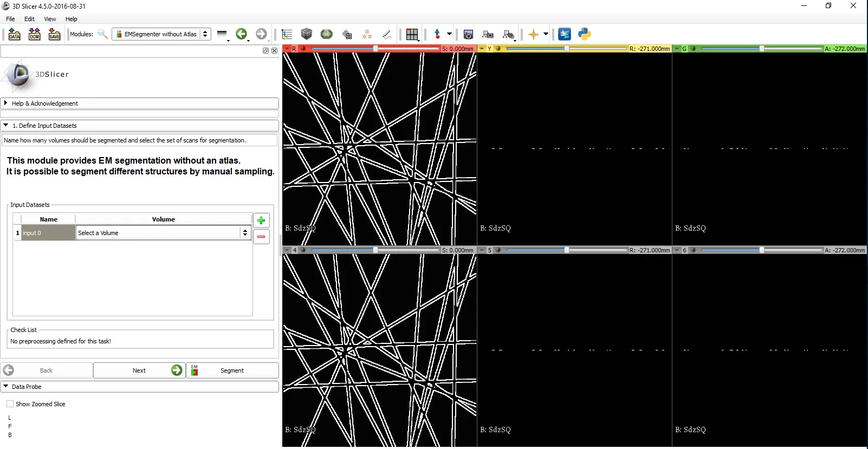This screenshot has width=868, height=449.
Task: Click the Red slice S: 0.000mm offset field
Action: pyautogui.click(x=458, y=49)
